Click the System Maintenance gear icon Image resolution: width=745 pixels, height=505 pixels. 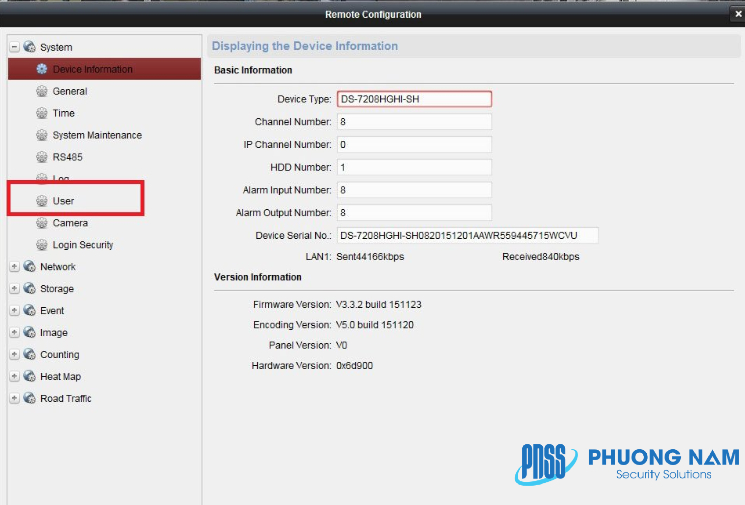[42, 135]
